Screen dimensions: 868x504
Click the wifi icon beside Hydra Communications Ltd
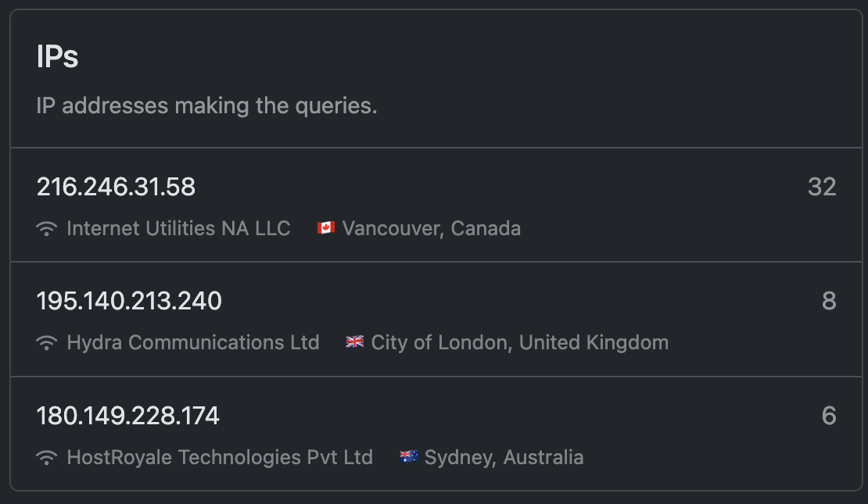47,343
